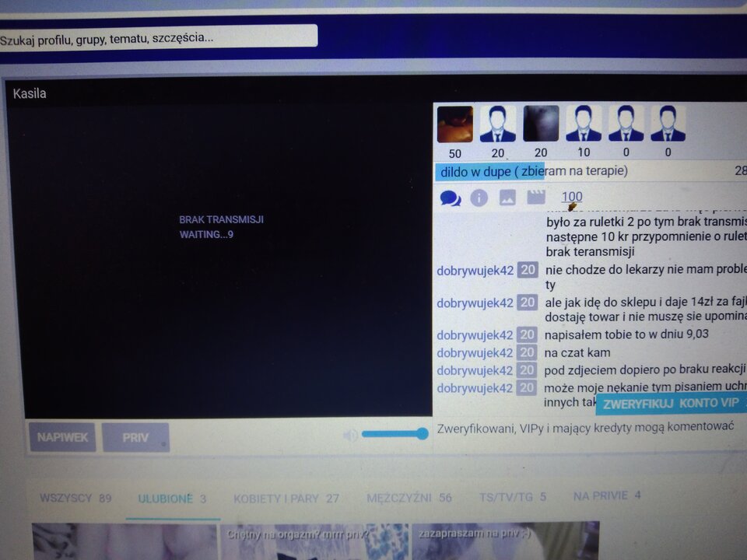Open the chat messages speech bubble icon
Screen dimensions: 747x560
coord(450,198)
